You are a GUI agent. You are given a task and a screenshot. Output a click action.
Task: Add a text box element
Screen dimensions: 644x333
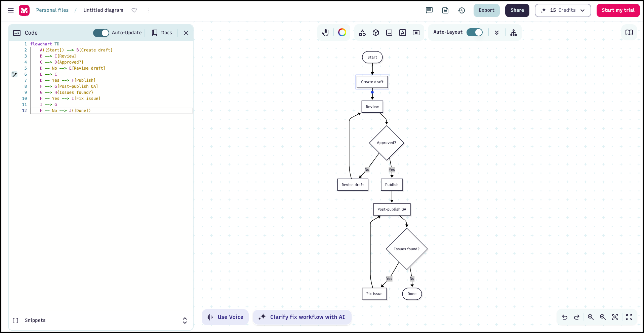click(403, 33)
